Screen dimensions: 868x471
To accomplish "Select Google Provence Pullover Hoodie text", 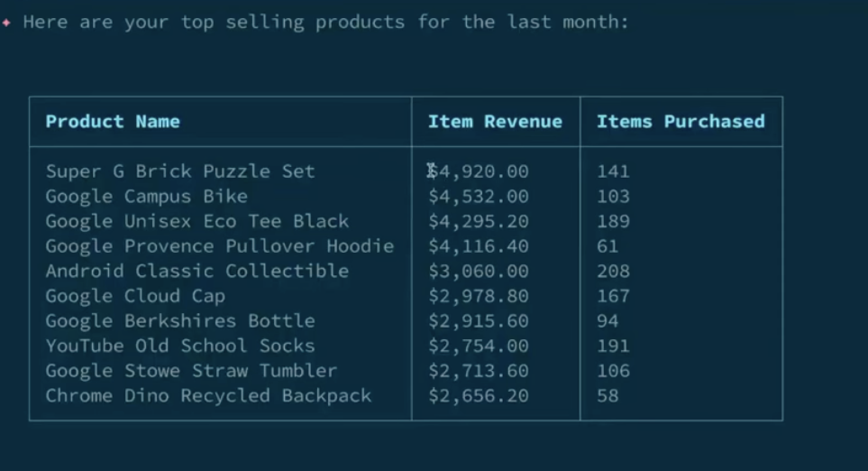I will (x=219, y=246).
